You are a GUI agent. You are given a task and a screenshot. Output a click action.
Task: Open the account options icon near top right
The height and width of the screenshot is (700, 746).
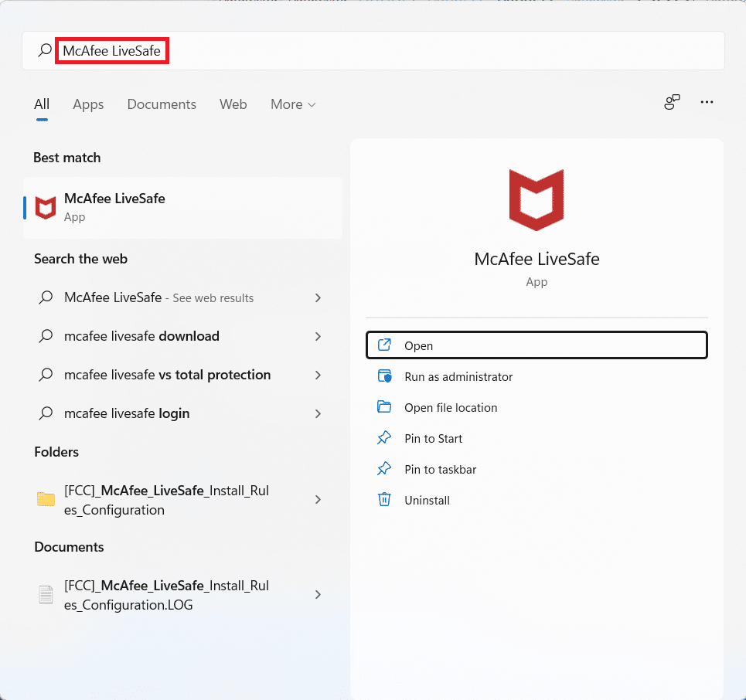(671, 101)
